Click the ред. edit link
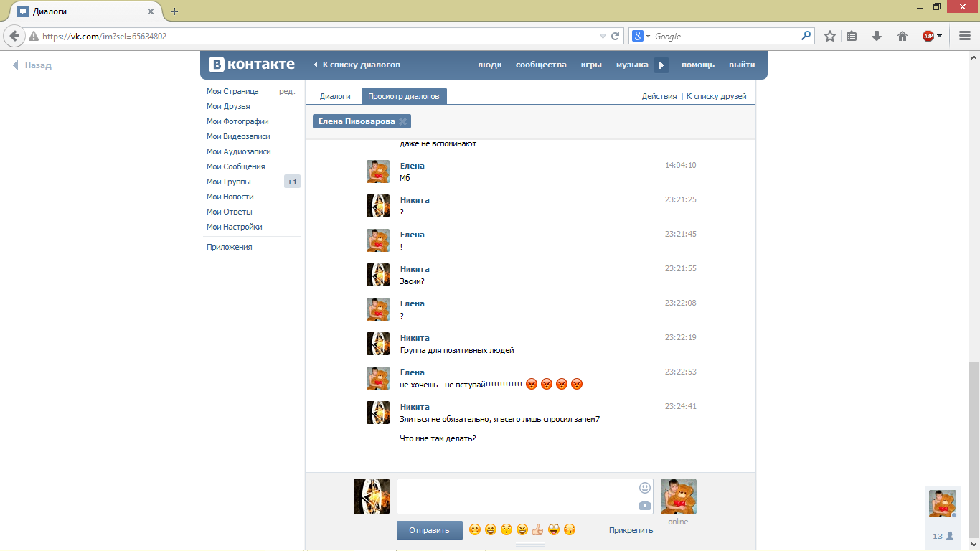Viewport: 980px width, 551px height. (x=287, y=91)
